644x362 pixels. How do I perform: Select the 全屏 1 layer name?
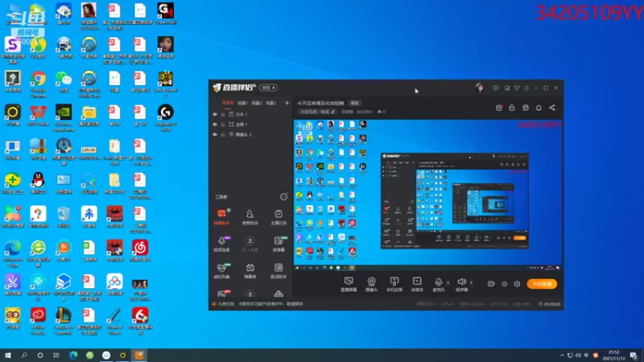(242, 125)
